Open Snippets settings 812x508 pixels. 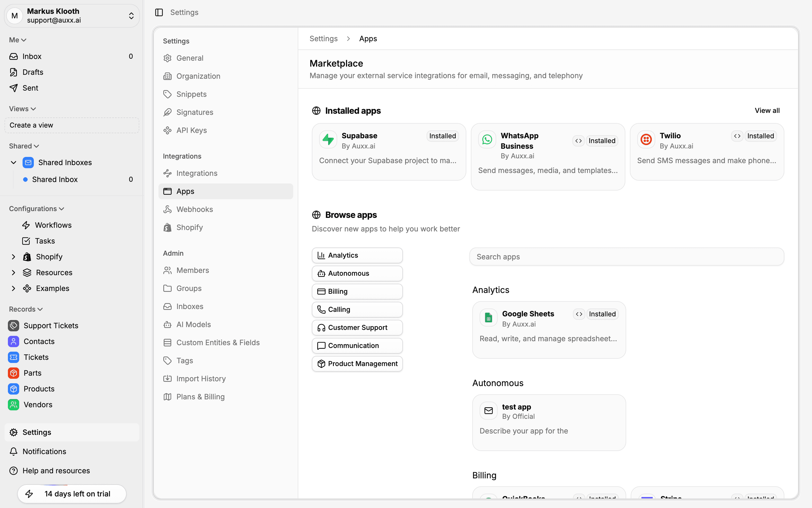[226, 94]
